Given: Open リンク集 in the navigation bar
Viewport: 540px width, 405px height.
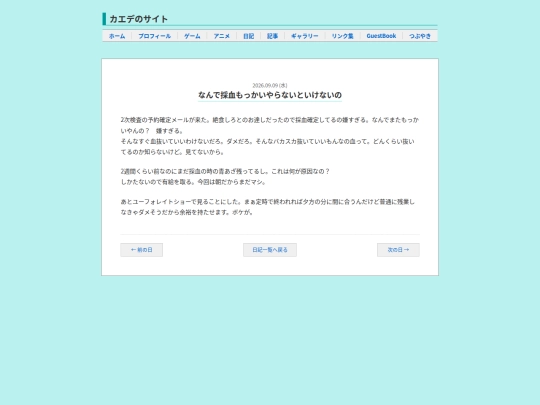Looking at the screenshot, I should (x=343, y=36).
